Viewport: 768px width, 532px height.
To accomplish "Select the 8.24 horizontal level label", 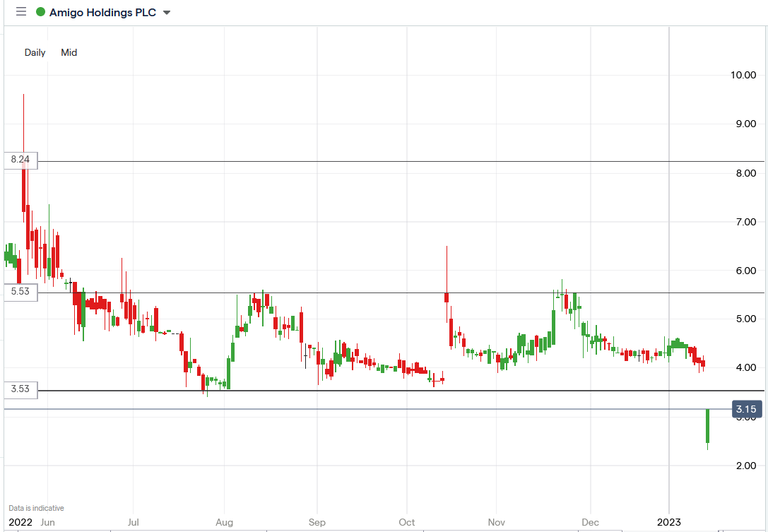I will (20, 160).
